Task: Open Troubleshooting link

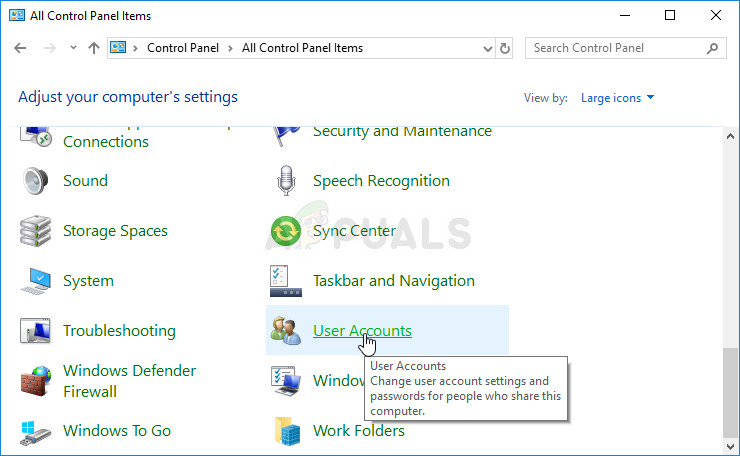Action: 119,331
